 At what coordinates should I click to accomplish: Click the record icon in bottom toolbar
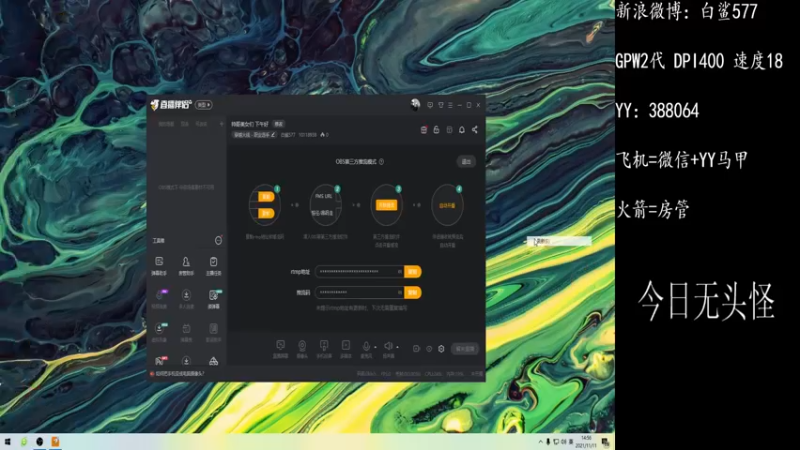click(x=416, y=349)
